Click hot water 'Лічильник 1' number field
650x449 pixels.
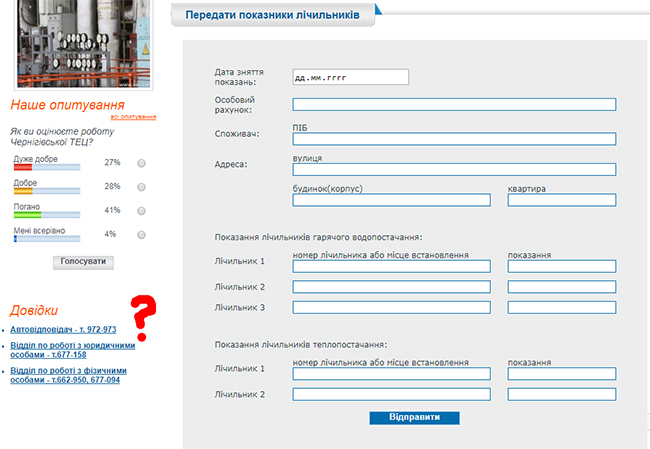click(x=391, y=266)
